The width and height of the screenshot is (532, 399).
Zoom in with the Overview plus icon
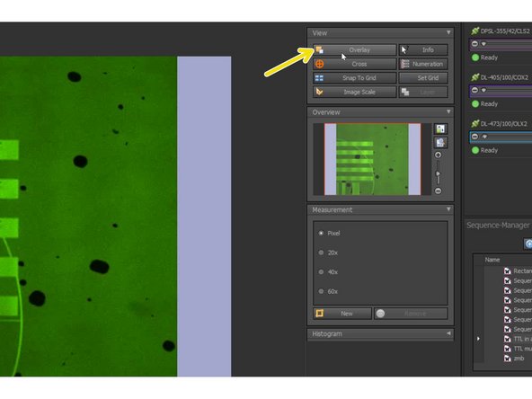438,155
